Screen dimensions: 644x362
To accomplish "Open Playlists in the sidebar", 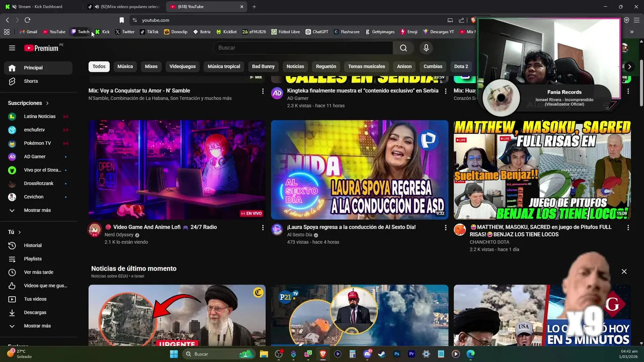I will pos(38,259).
